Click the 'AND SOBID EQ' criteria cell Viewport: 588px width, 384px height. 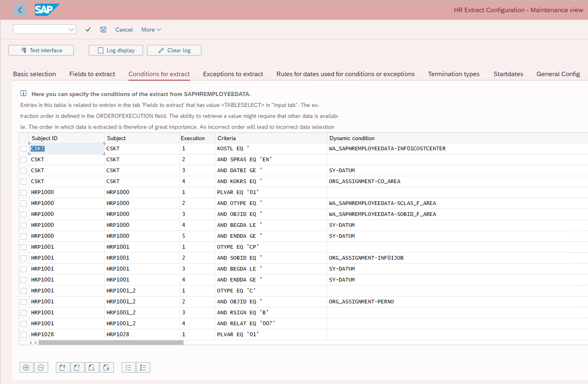pos(271,258)
